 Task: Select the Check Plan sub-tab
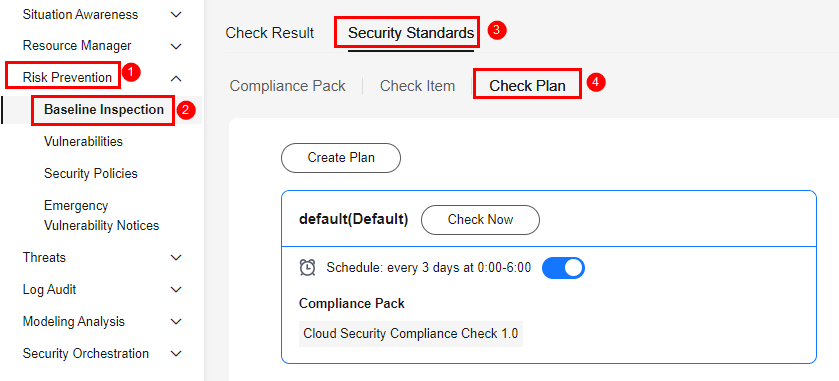[527, 86]
